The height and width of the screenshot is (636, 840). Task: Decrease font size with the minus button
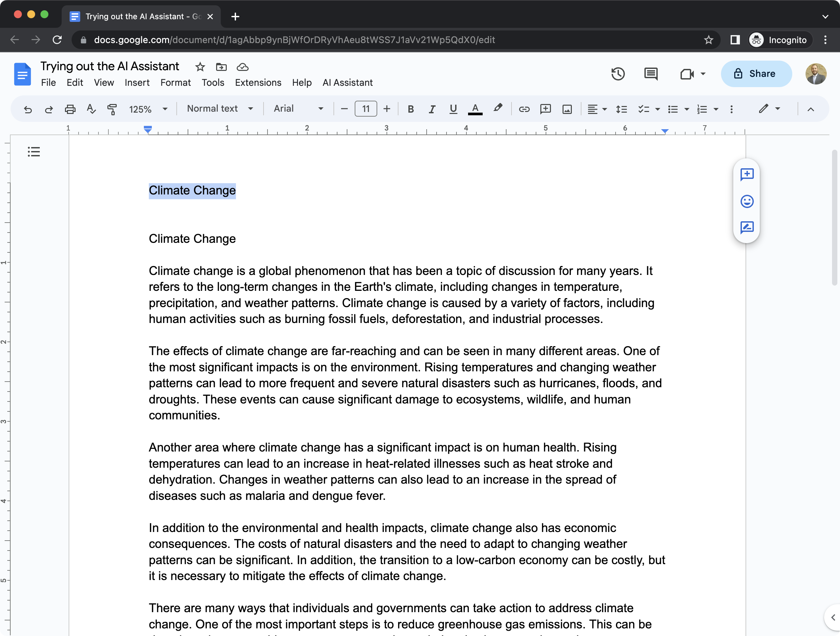[x=344, y=109]
